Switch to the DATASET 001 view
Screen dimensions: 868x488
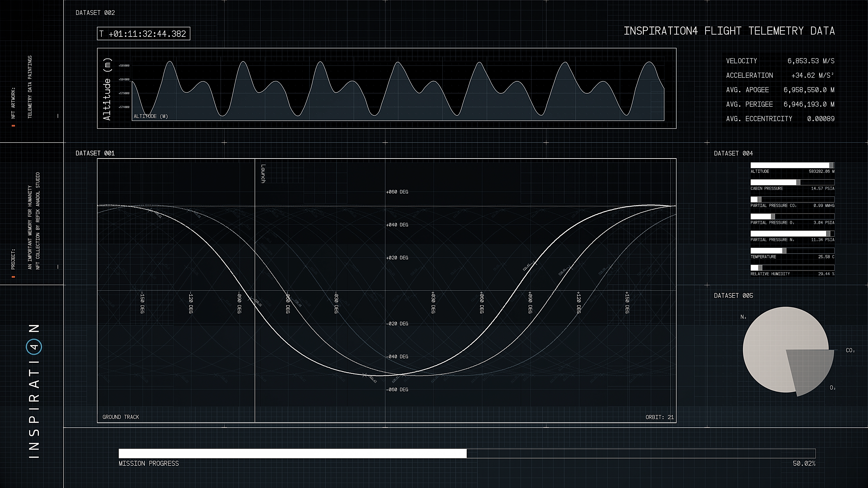pos(95,152)
